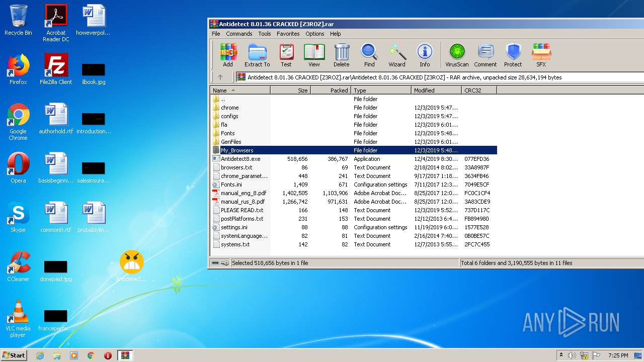This screenshot has width=644, height=362.
Task: Select PLEASE READ.txt file
Action: (353, 210)
